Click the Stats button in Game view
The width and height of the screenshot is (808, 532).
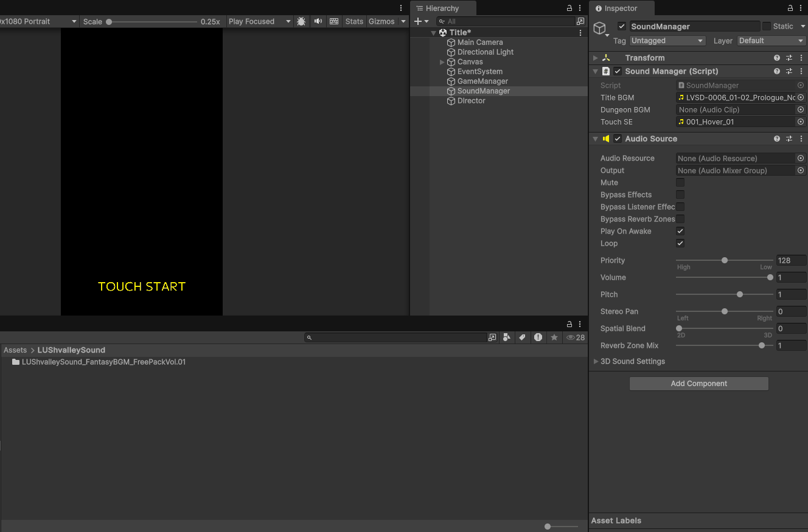point(354,21)
